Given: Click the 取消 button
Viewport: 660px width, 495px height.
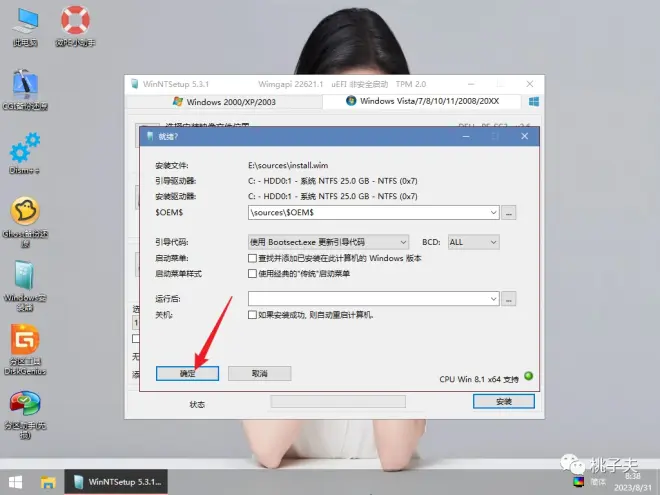Looking at the screenshot, I should [x=259, y=373].
